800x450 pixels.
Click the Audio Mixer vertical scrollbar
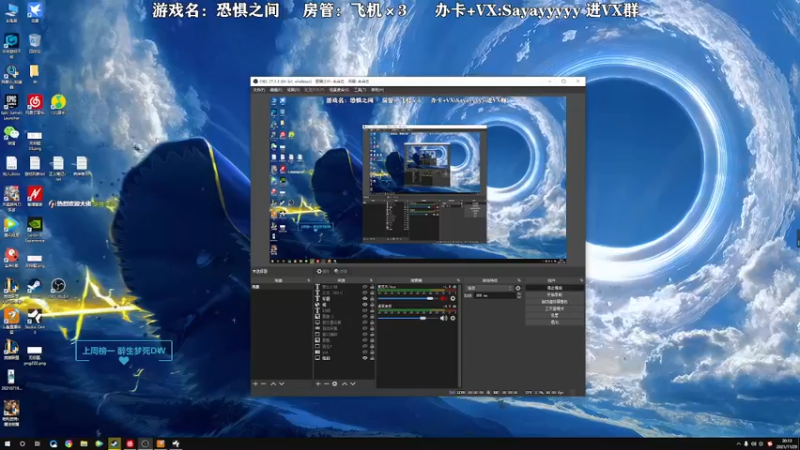point(459,335)
